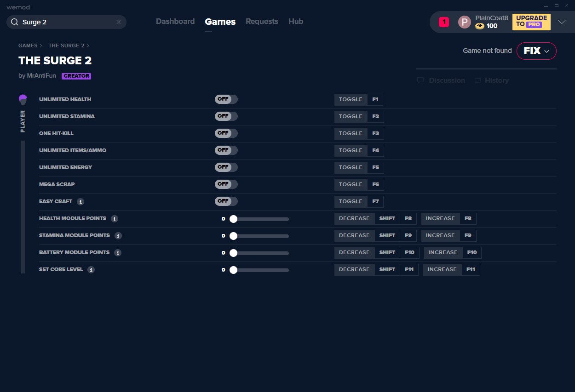Click the Upgrade to Pro button
The width and height of the screenshot is (575, 392).
coord(531,22)
